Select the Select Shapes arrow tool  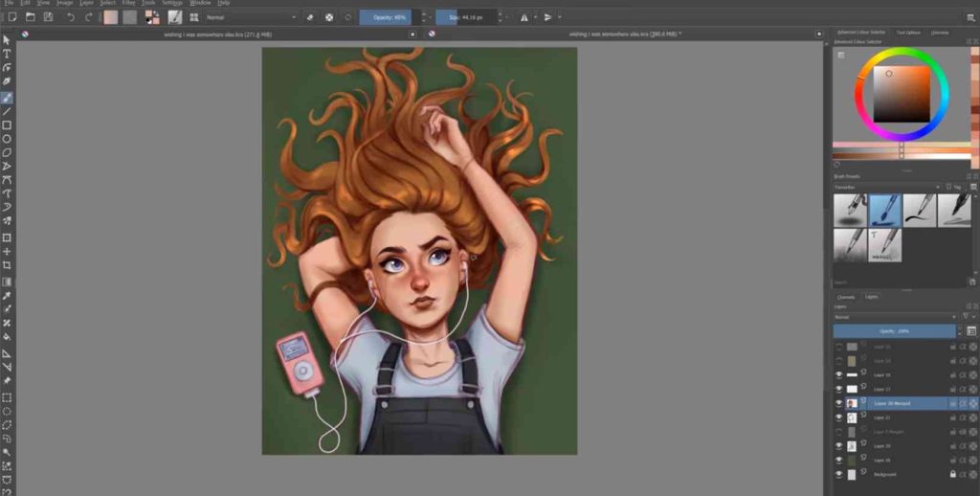[7, 40]
